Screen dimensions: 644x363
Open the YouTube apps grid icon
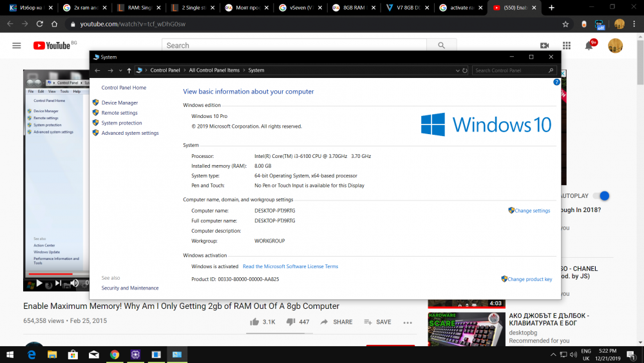566,46
